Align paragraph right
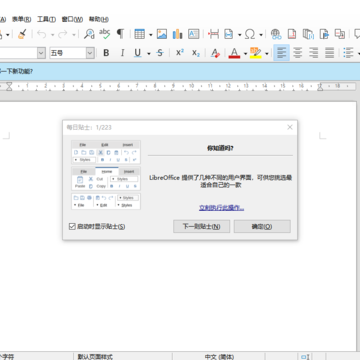360x360 pixels. [313, 53]
